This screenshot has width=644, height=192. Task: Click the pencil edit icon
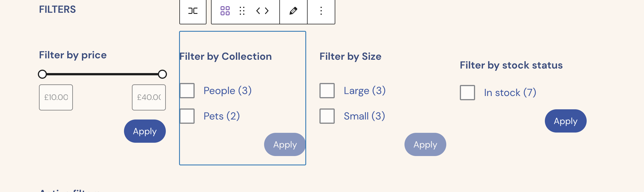coord(293,11)
